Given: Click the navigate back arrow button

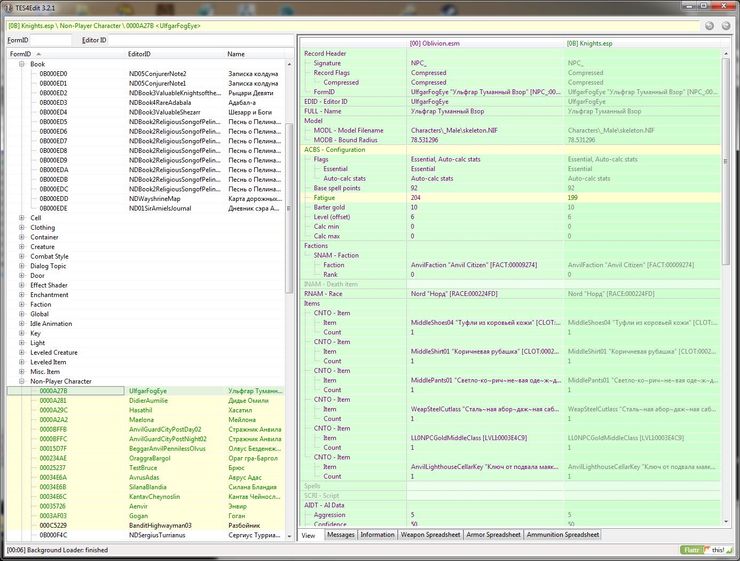Looking at the screenshot, I should point(710,25).
